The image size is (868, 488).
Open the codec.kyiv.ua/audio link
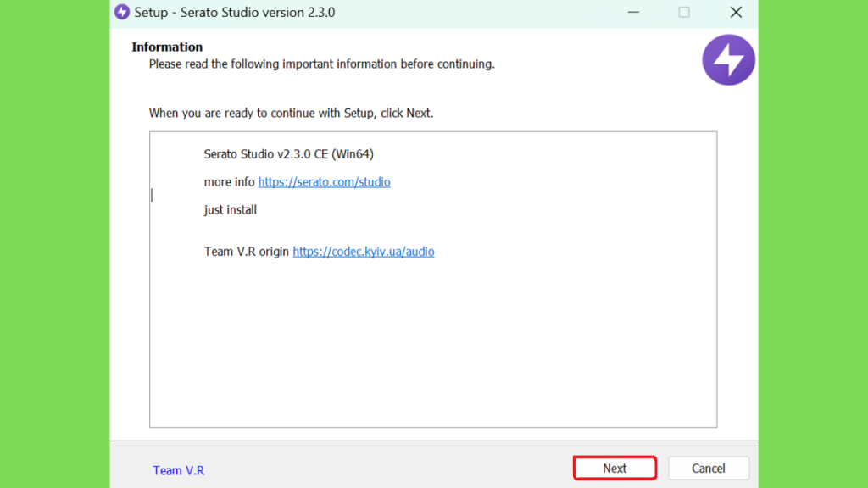tap(363, 252)
